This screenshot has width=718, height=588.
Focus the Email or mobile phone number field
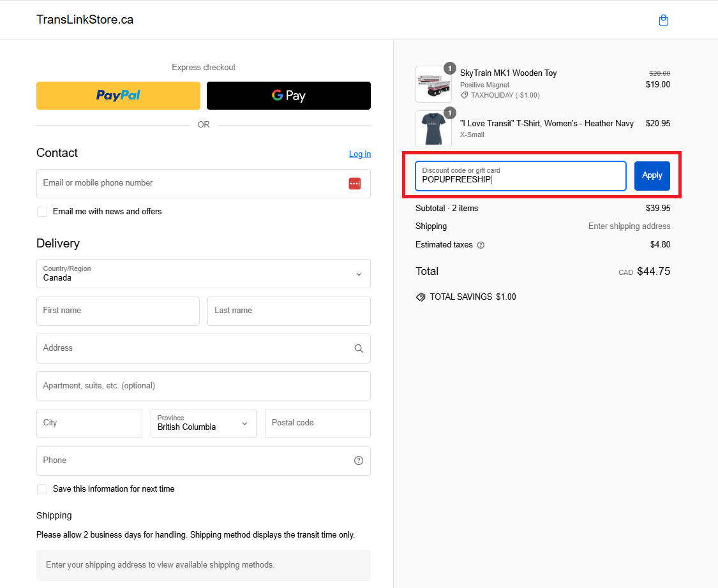191,184
